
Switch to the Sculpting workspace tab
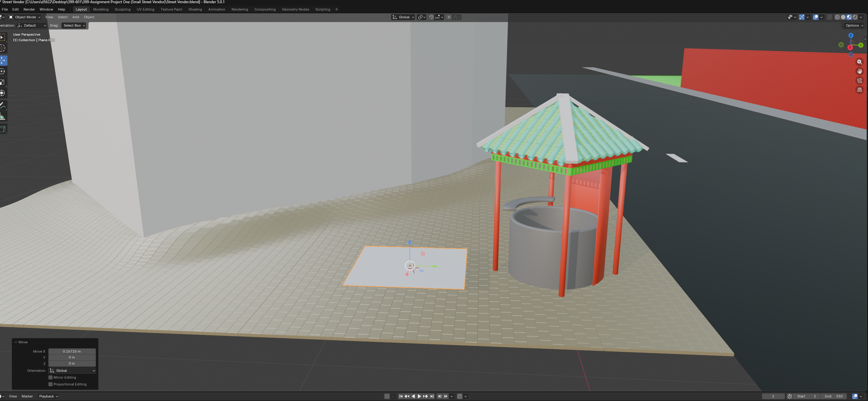click(x=123, y=9)
